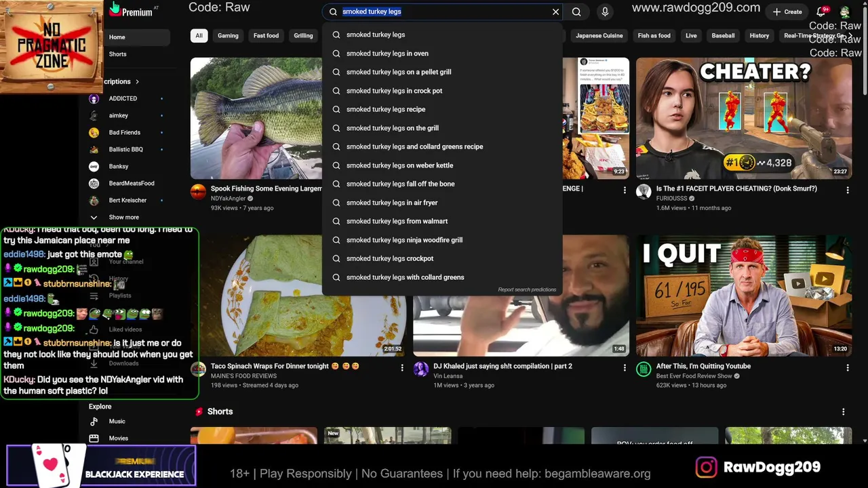Open Movies in the Explore section
Image resolution: width=868 pixels, height=488 pixels.
[x=127, y=439]
